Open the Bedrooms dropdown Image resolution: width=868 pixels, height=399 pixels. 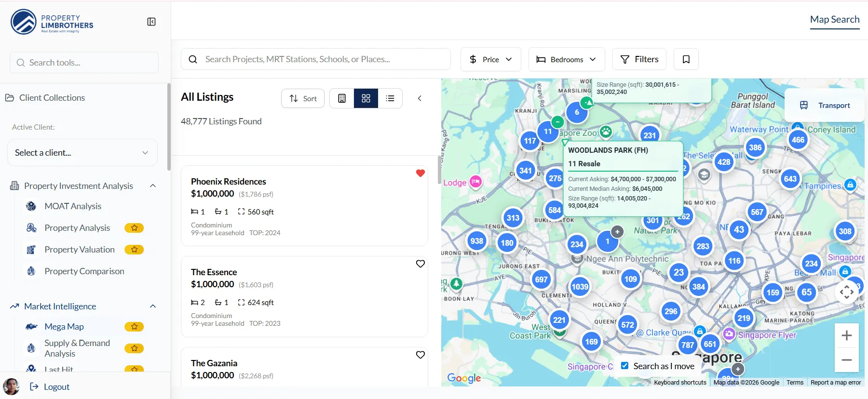pyautogui.click(x=566, y=59)
